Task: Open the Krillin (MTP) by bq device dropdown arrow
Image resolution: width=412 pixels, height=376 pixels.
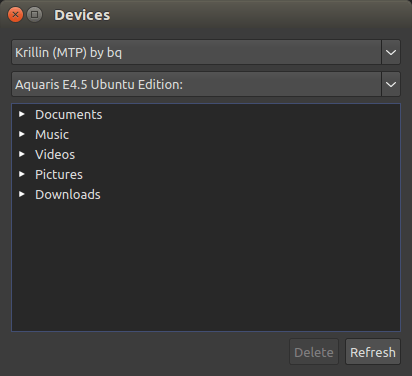Action: (x=391, y=52)
